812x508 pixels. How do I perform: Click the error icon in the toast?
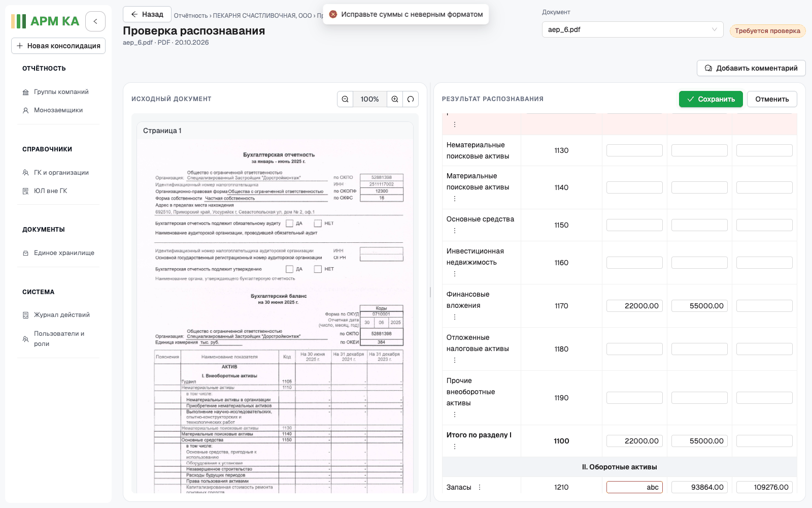click(333, 14)
